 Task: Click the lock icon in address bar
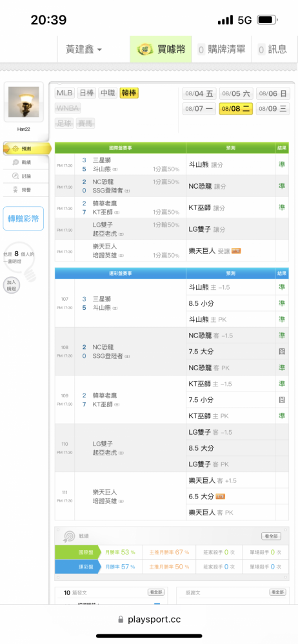(121, 620)
